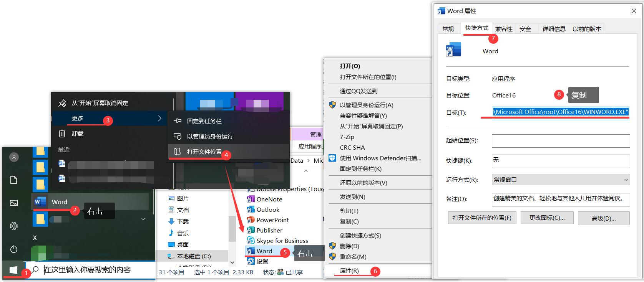Click the 起始位置 input field
Viewport: 644px width, 282px height.
click(x=561, y=141)
